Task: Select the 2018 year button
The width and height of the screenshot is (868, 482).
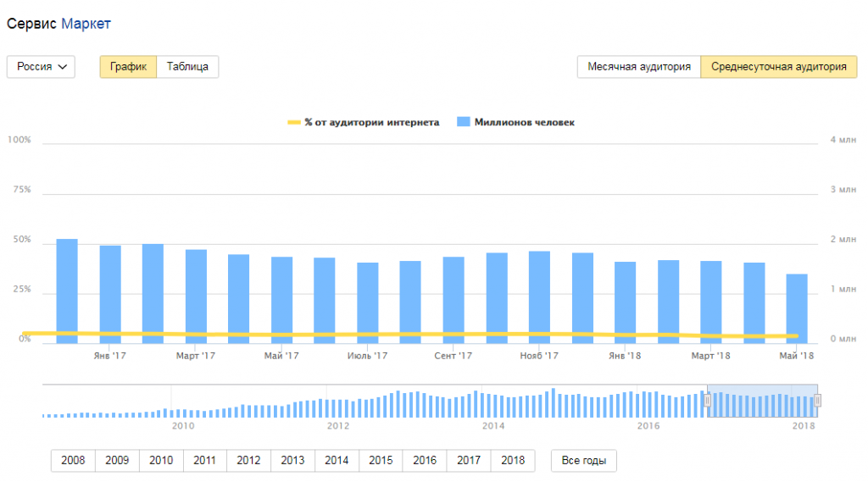Action: coord(513,461)
